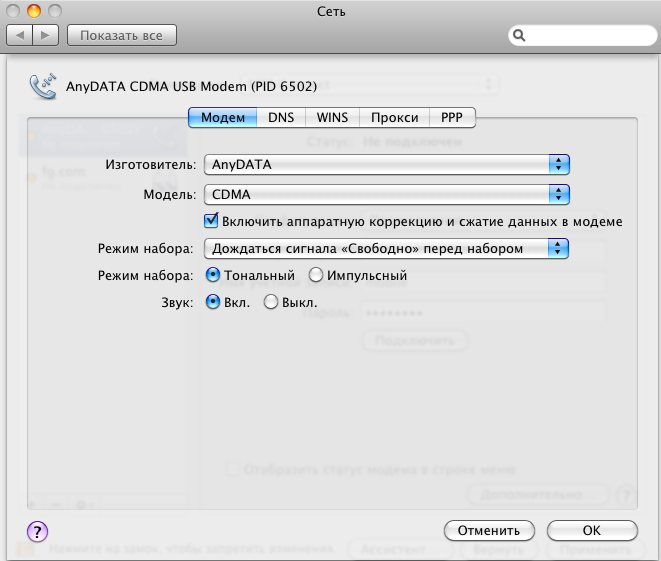Image resolution: width=661 pixels, height=561 pixels.
Task: Open the Модель dropdown showing CDMA
Action: tap(387, 194)
